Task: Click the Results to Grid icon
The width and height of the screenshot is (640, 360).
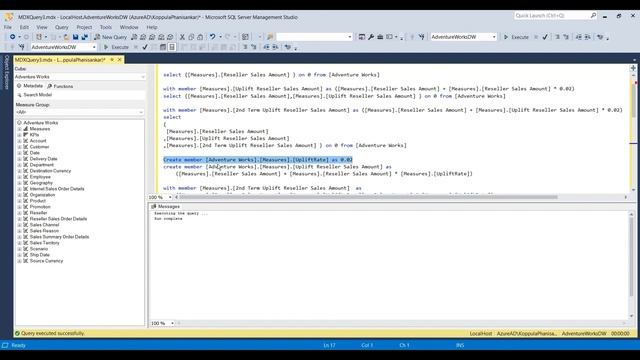Action: 163,47
